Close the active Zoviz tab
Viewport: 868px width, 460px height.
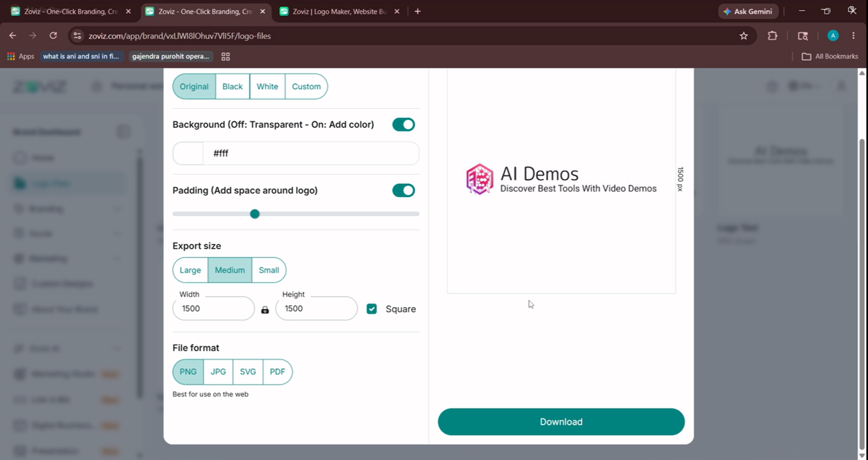[262, 11]
